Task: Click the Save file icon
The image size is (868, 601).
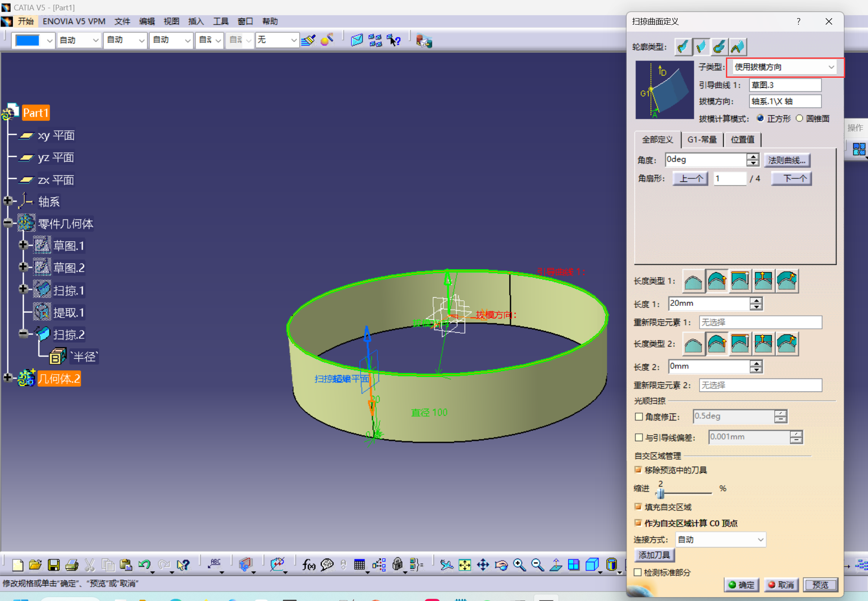Action: (x=54, y=565)
